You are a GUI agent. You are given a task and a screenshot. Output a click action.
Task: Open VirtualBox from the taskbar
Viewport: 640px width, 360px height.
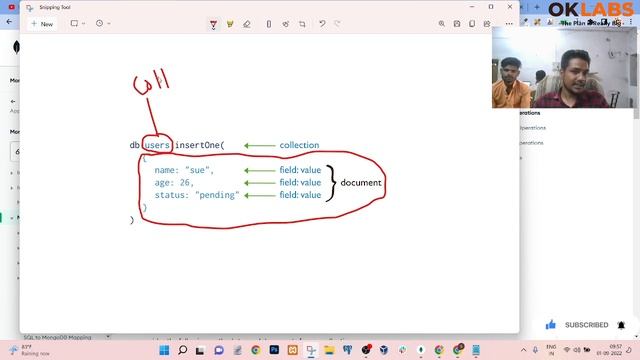click(384, 350)
